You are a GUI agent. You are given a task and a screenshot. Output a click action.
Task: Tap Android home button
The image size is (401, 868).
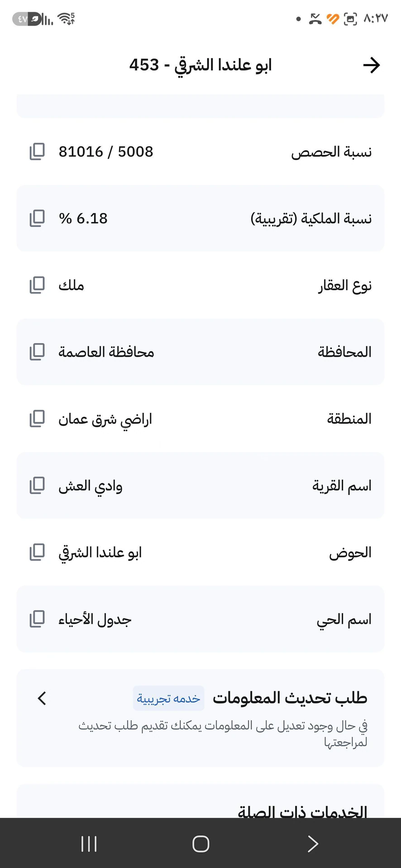click(200, 844)
